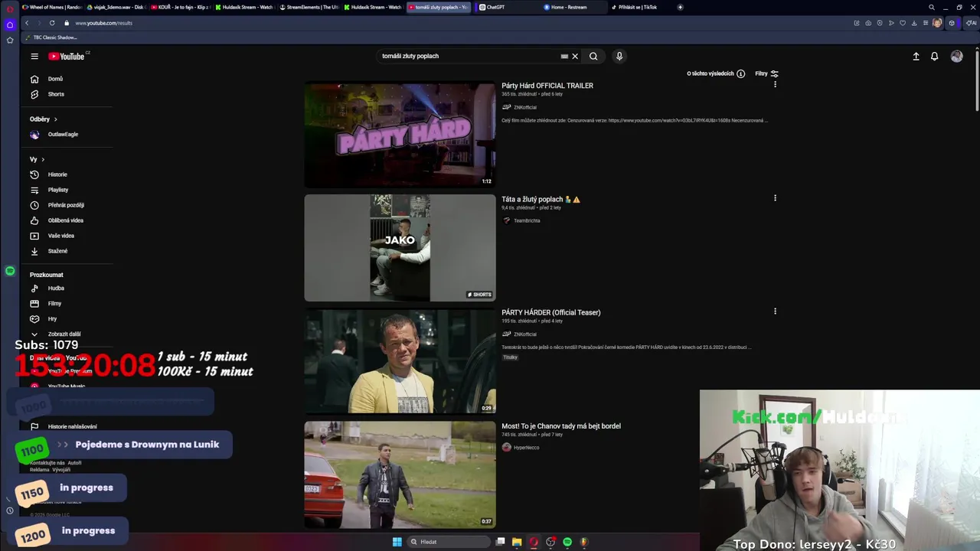Click the Stažené download icon
The image size is (980, 551).
pyautogui.click(x=34, y=251)
